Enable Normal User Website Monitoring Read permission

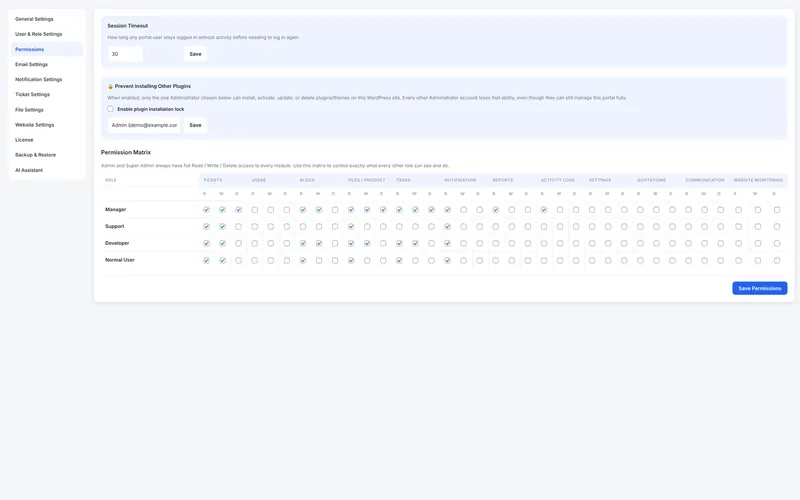738,260
